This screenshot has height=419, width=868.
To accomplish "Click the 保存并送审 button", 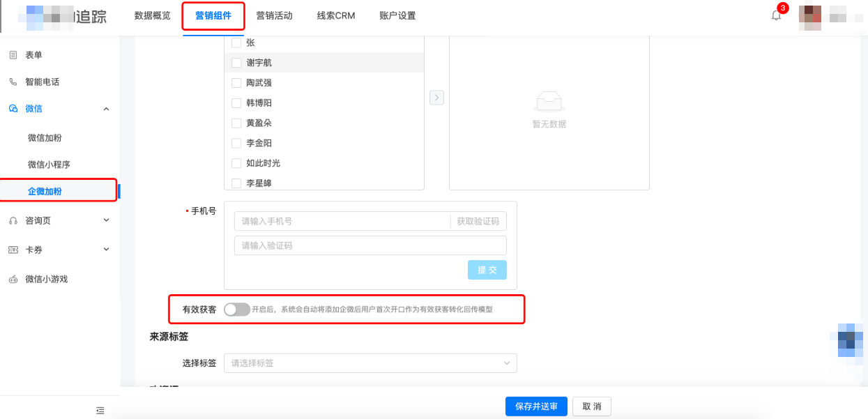I will point(536,406).
